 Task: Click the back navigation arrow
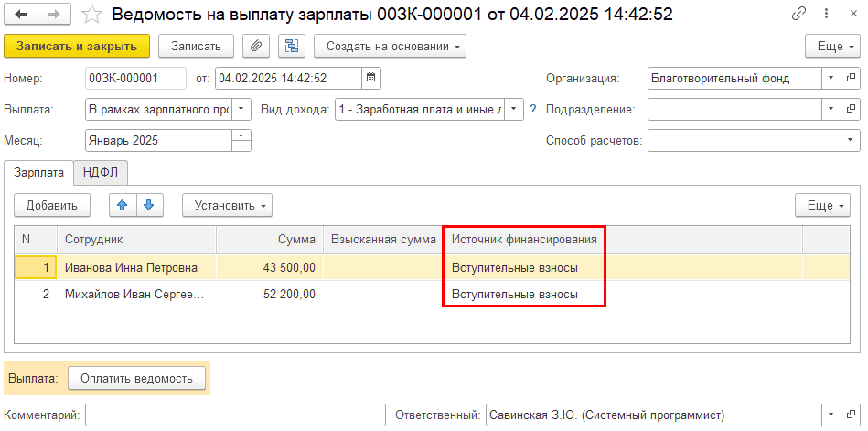click(22, 15)
